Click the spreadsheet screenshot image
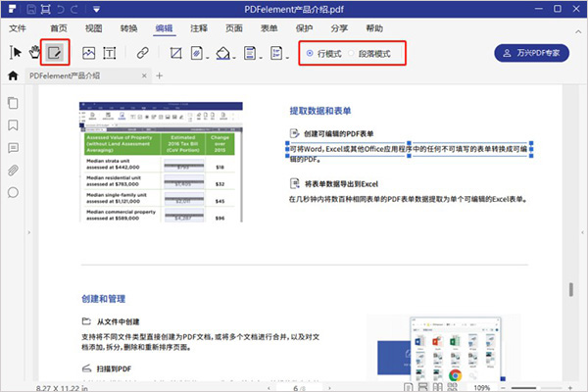This screenshot has height=392, width=588. click(161, 162)
